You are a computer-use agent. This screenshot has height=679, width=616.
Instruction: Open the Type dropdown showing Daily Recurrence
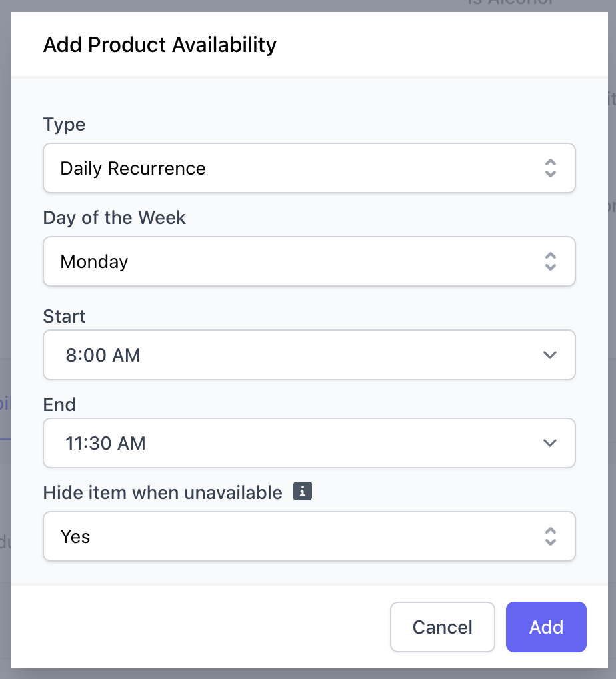pos(309,168)
